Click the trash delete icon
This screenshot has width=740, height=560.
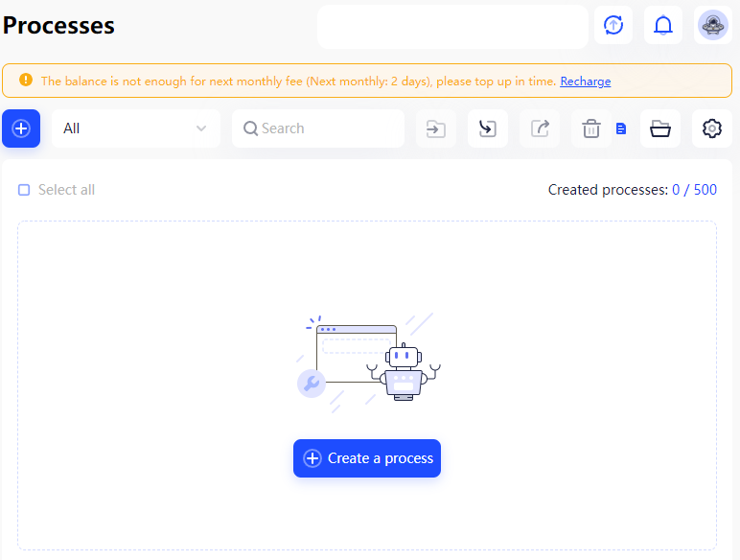(x=590, y=128)
